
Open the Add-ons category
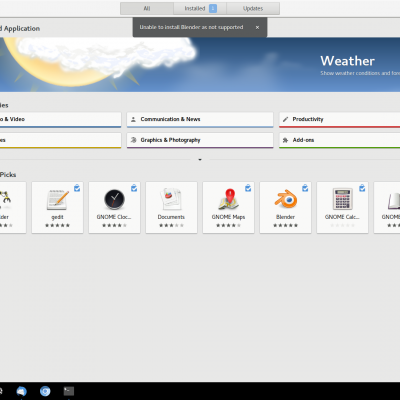(340, 140)
